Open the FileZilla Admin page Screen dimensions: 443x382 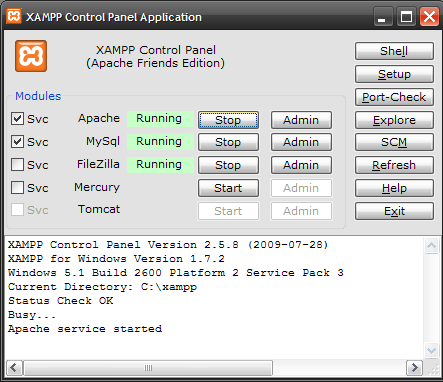(x=301, y=165)
